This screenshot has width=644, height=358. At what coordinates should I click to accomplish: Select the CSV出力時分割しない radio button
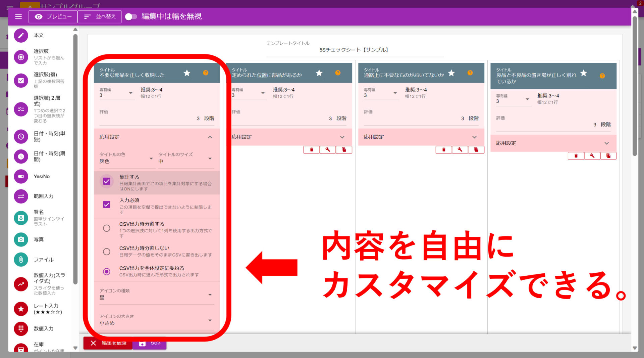(x=107, y=252)
